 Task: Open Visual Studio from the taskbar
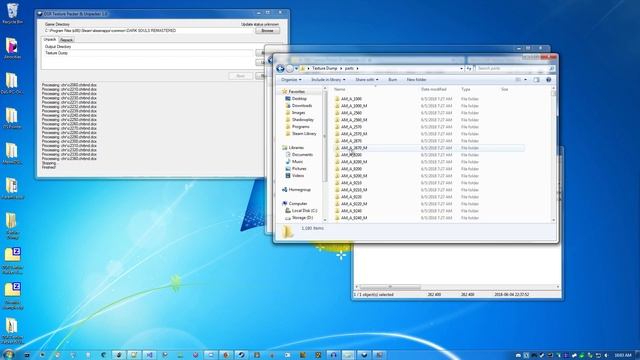[x=149, y=355]
